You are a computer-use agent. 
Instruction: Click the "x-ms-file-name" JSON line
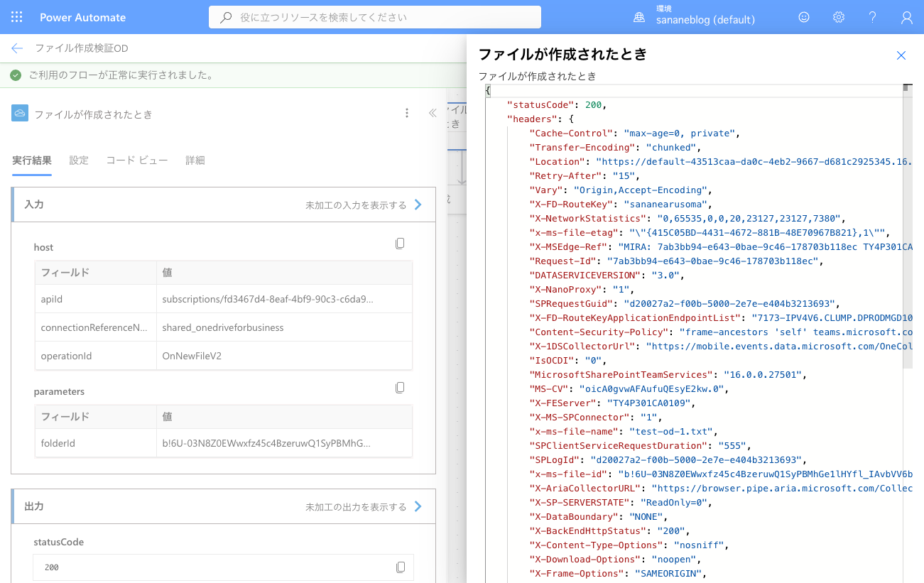click(x=625, y=431)
